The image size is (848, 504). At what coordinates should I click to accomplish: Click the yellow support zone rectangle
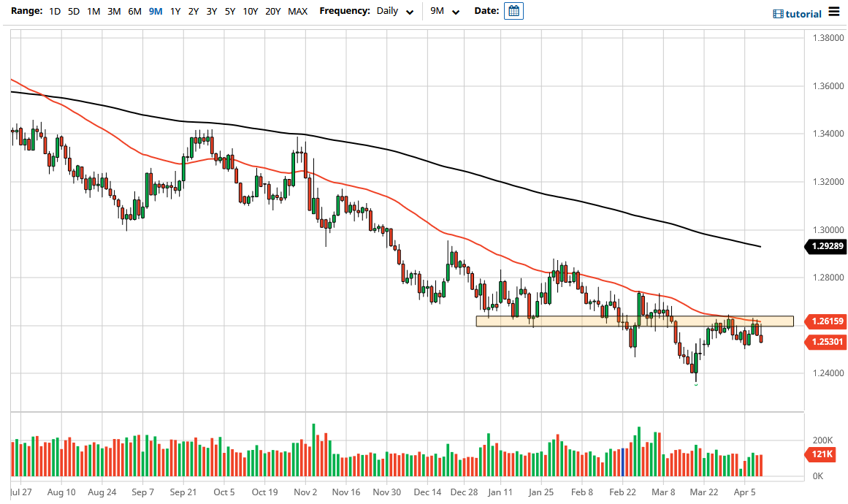click(x=635, y=321)
